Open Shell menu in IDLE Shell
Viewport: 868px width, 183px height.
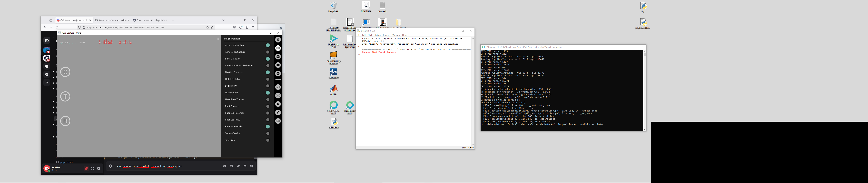click(x=370, y=35)
